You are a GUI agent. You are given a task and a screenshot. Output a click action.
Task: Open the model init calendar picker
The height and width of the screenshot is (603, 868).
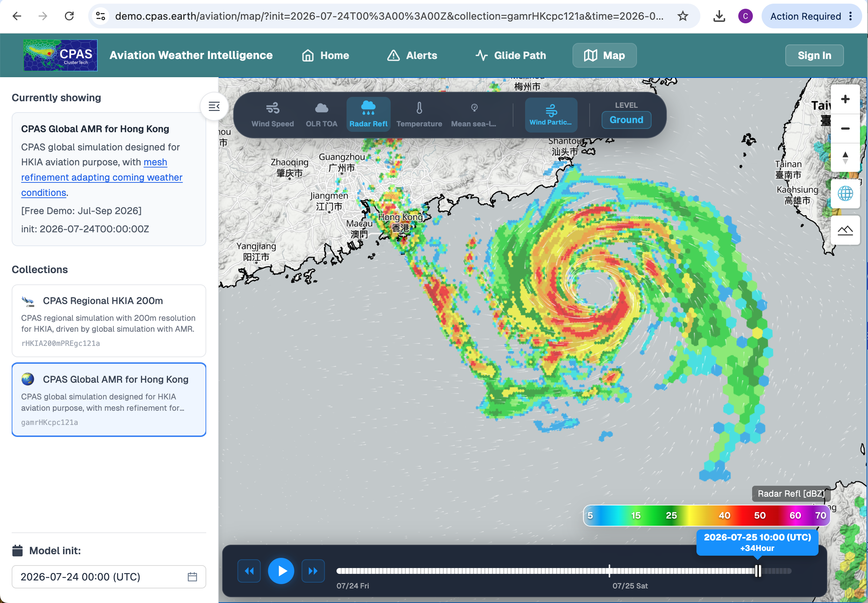(192, 576)
